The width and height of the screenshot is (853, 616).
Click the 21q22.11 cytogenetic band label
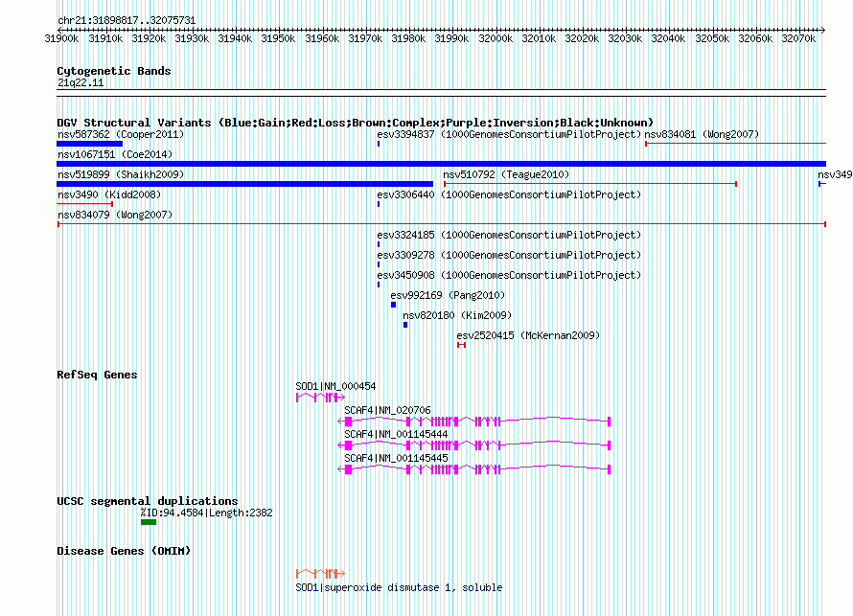pyautogui.click(x=81, y=82)
